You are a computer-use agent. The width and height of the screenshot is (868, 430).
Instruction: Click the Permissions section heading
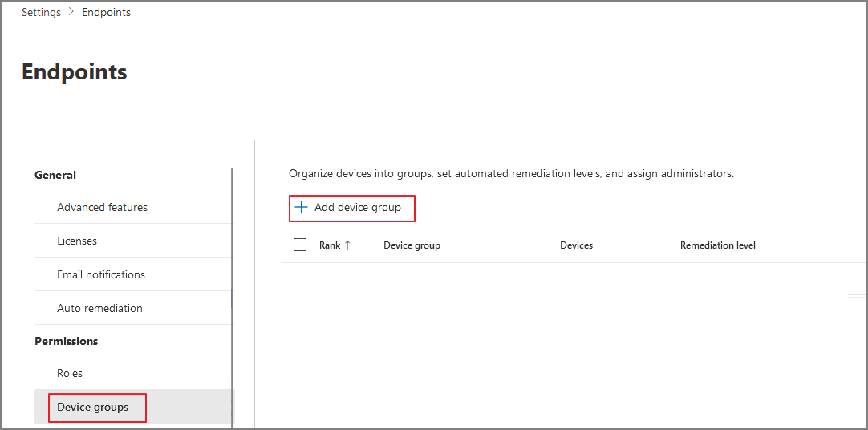[67, 341]
